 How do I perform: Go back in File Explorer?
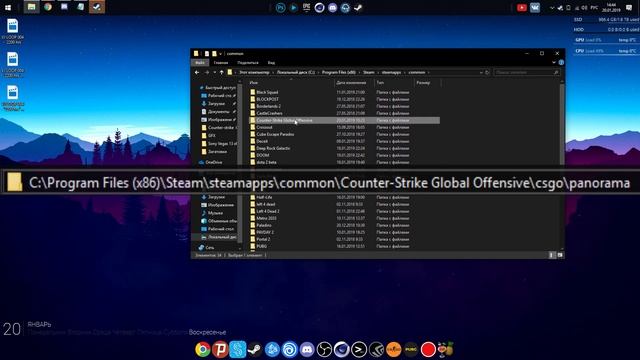tap(197, 72)
